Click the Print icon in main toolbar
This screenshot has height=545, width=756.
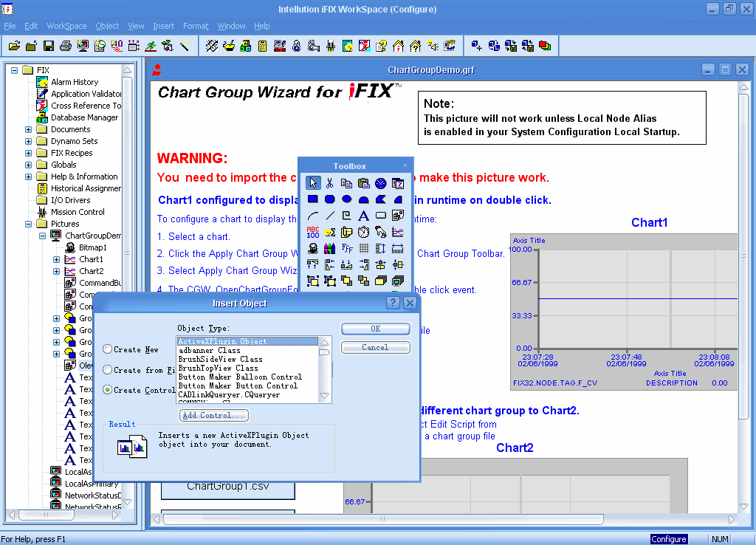point(66,46)
